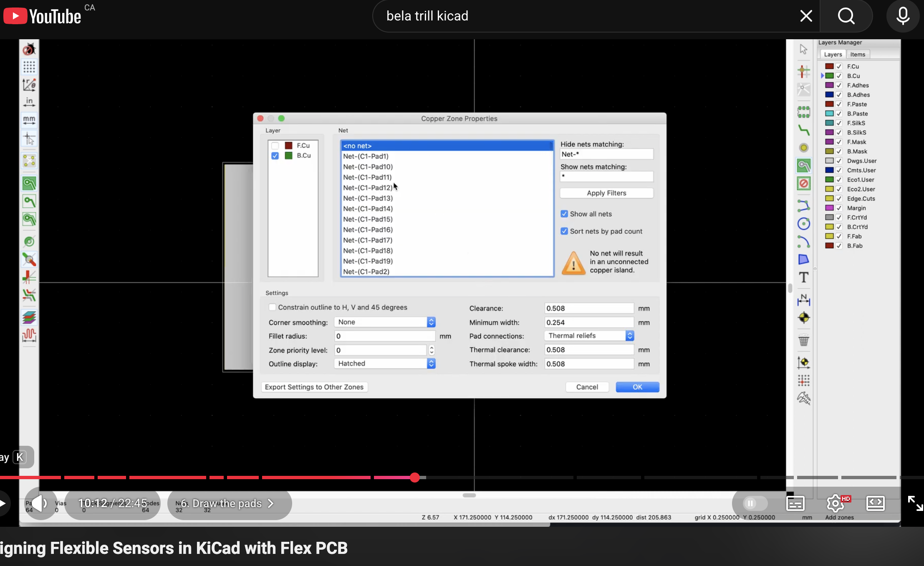Click the YouTube microphone search icon
924x566 pixels.
pos(903,16)
